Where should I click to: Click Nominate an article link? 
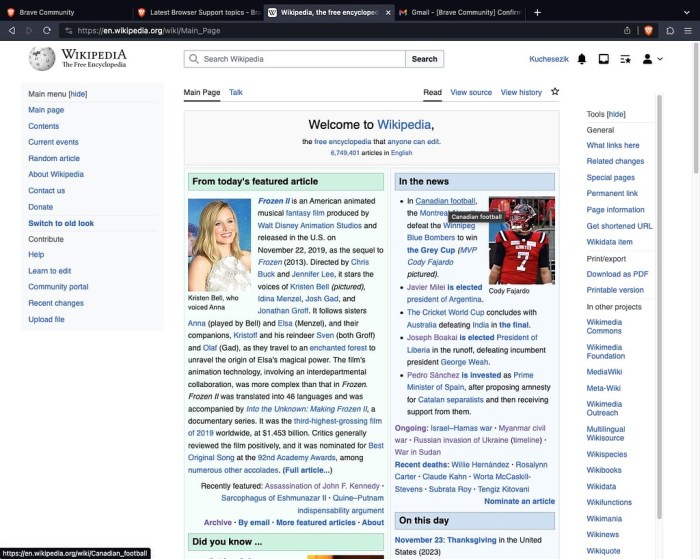click(520, 501)
